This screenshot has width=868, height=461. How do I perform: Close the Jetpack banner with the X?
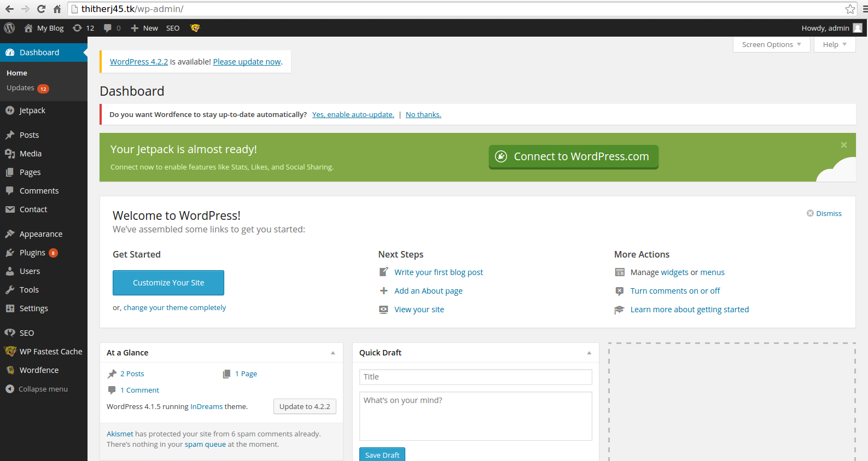[844, 145]
